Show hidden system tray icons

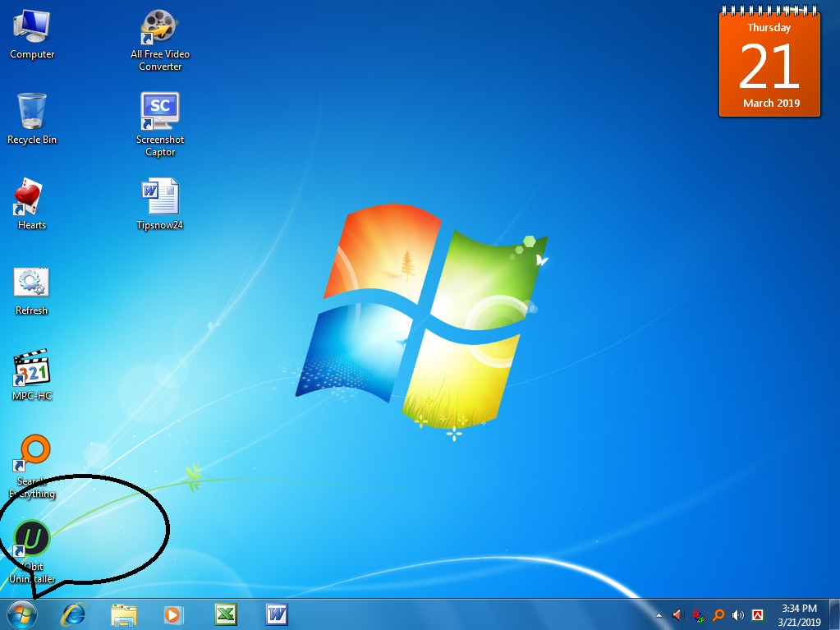(x=659, y=615)
